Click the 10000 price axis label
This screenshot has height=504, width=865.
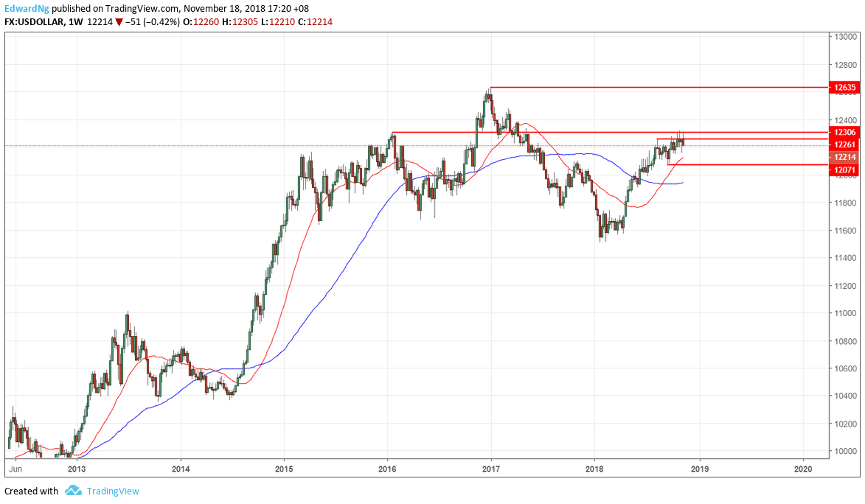[x=846, y=451]
